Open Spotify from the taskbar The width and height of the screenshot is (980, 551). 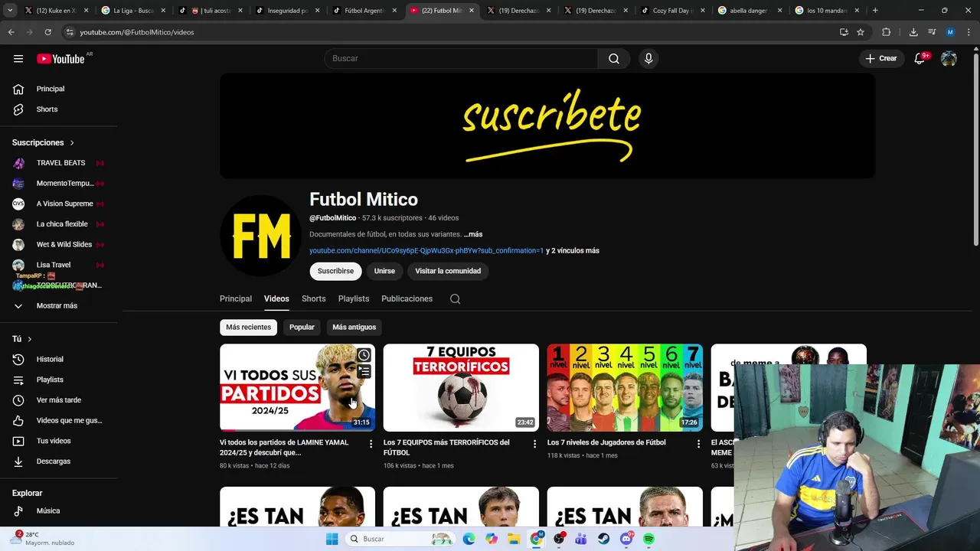point(648,539)
